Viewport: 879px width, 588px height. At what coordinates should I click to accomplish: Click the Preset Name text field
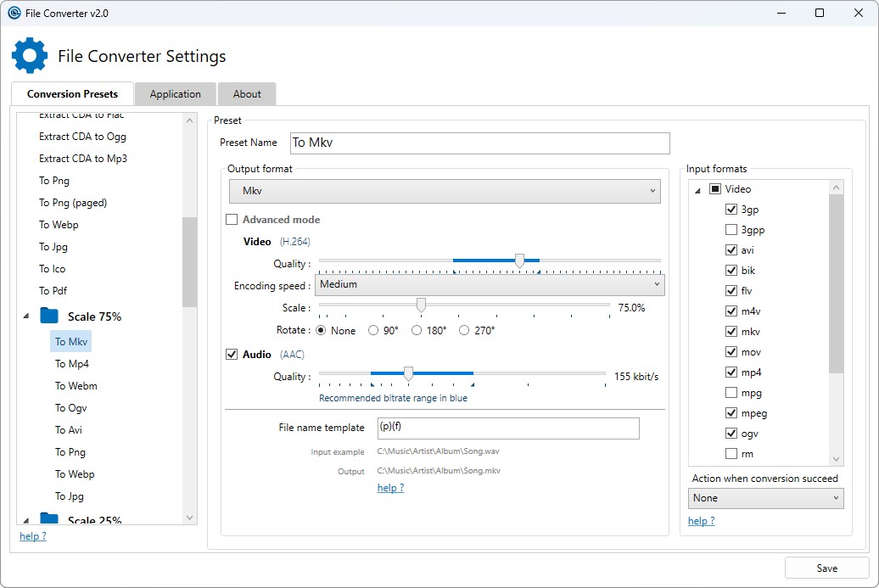coord(479,143)
